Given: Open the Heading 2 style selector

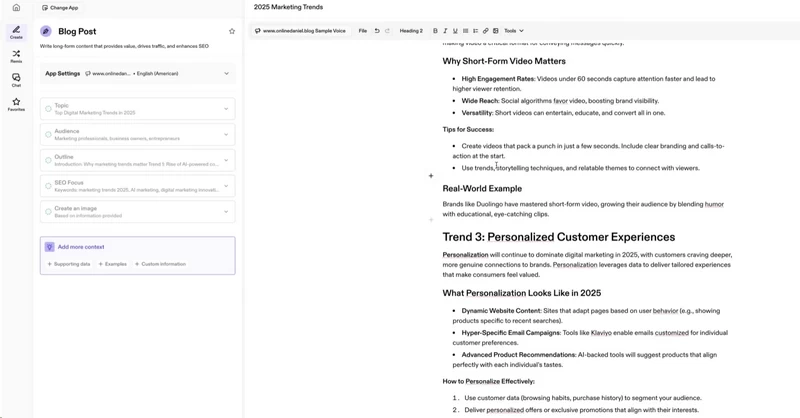Looking at the screenshot, I should point(411,31).
